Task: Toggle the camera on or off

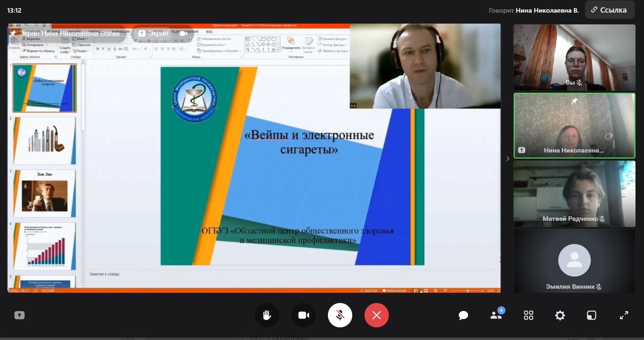Action: coord(304,315)
